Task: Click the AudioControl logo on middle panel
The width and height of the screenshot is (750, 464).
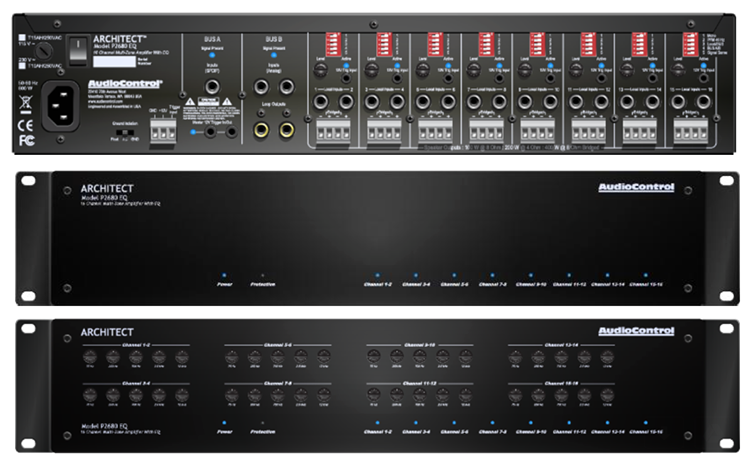Action: (636, 187)
